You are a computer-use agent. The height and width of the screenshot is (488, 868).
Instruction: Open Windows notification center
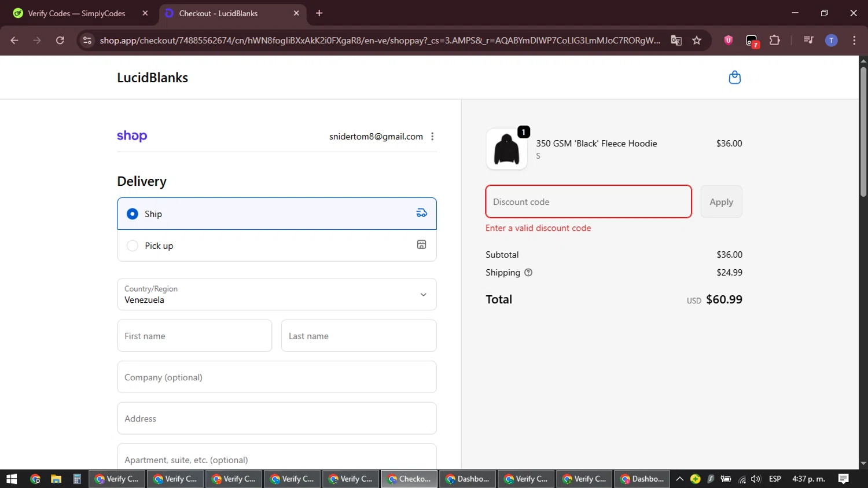coord(844,479)
